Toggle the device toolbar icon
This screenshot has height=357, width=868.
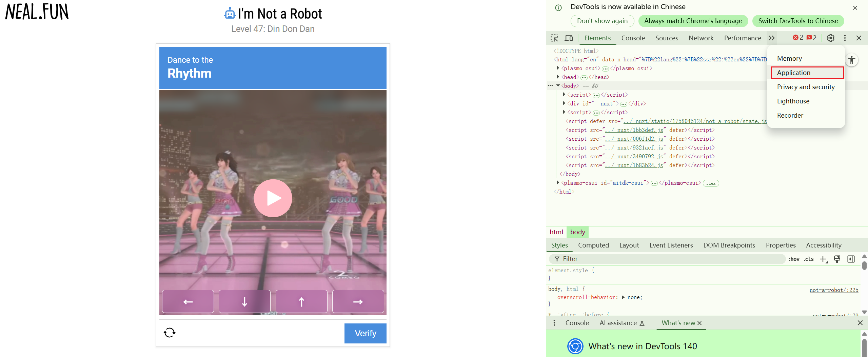click(569, 38)
